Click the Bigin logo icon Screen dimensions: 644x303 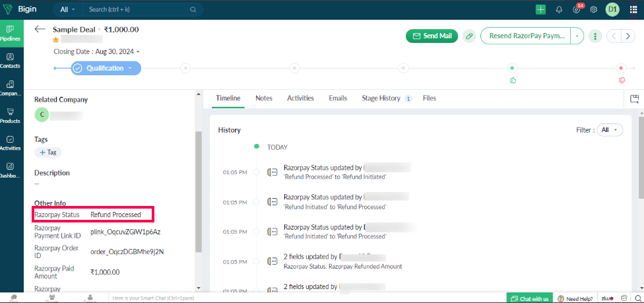[8, 9]
